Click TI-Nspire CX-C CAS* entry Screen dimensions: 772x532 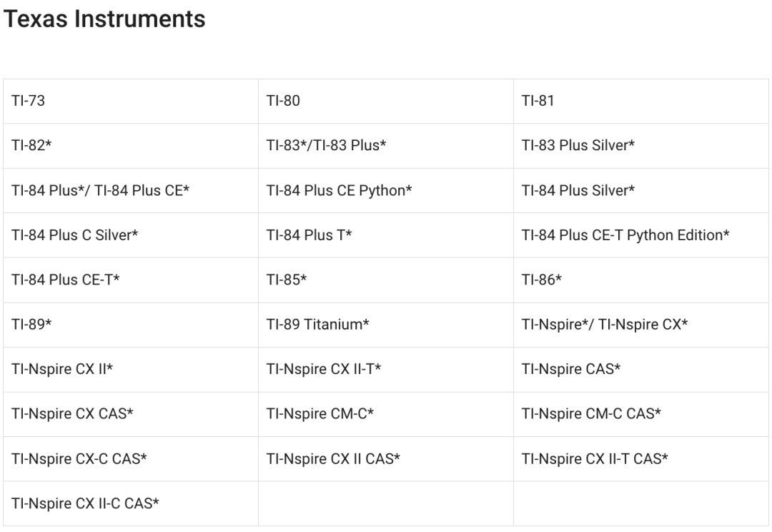(x=79, y=459)
